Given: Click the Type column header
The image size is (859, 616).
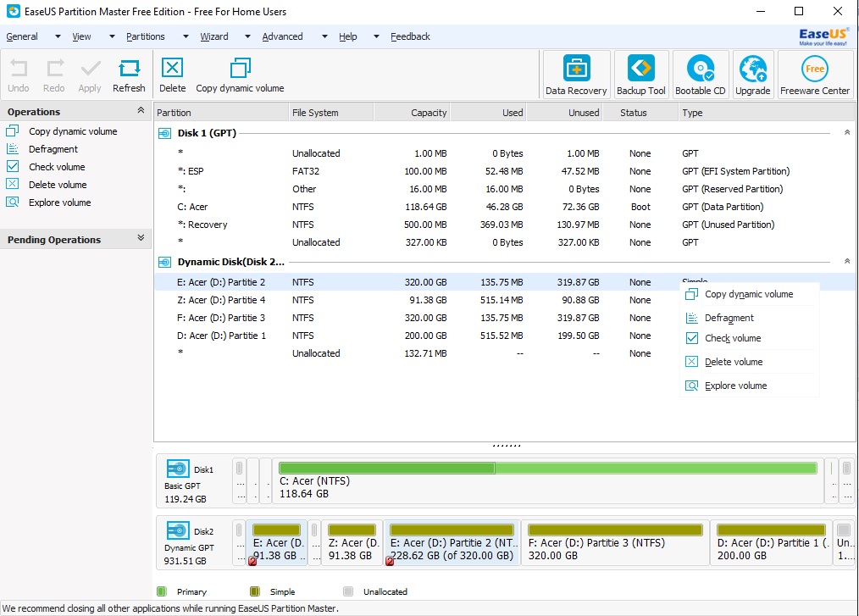Looking at the screenshot, I should click(767, 113).
